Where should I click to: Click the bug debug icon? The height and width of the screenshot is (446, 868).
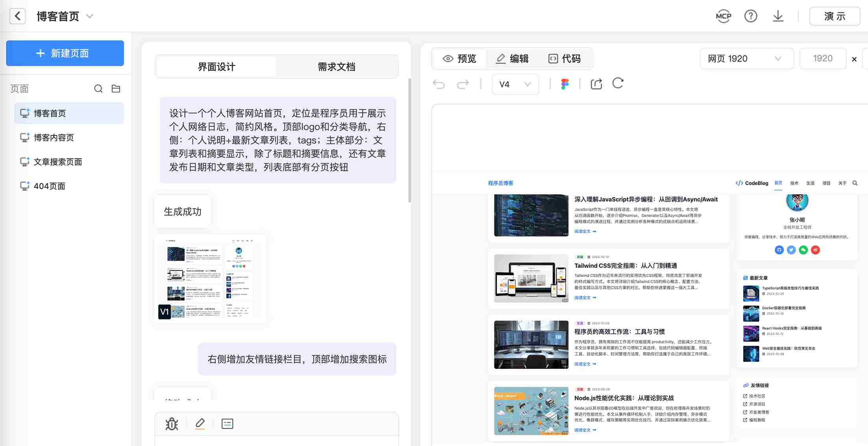[172, 424]
